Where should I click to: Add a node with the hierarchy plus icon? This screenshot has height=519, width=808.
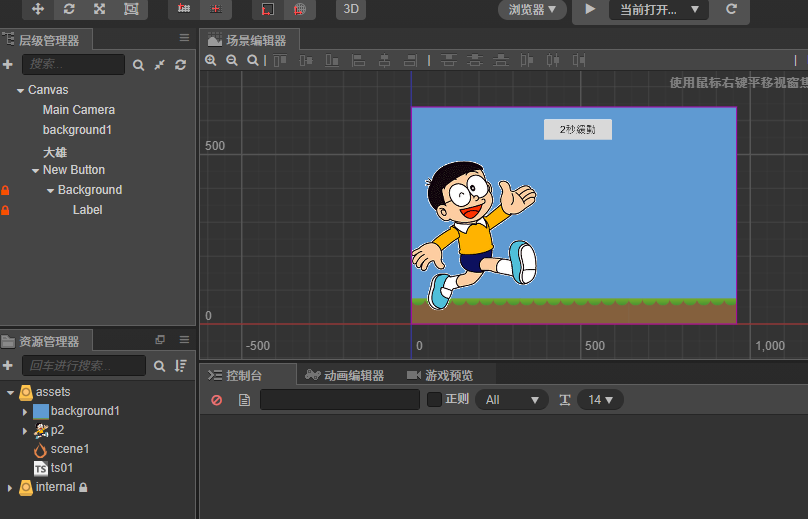click(x=8, y=64)
